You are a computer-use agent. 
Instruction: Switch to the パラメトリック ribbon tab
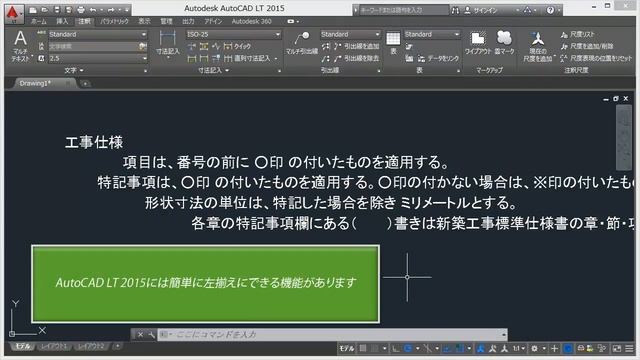114,21
